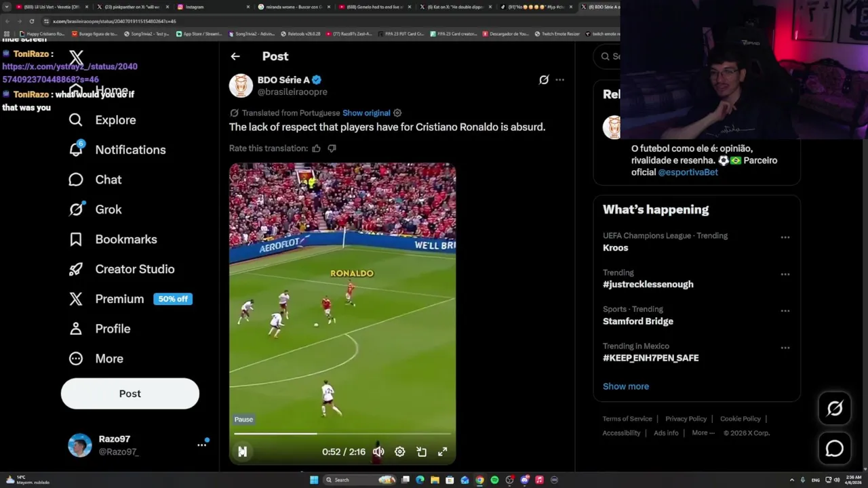Click the Grok explain icon on the post

pyautogui.click(x=544, y=80)
